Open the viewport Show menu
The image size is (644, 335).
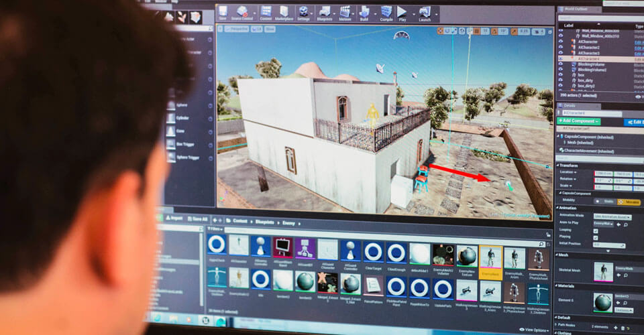click(270, 29)
